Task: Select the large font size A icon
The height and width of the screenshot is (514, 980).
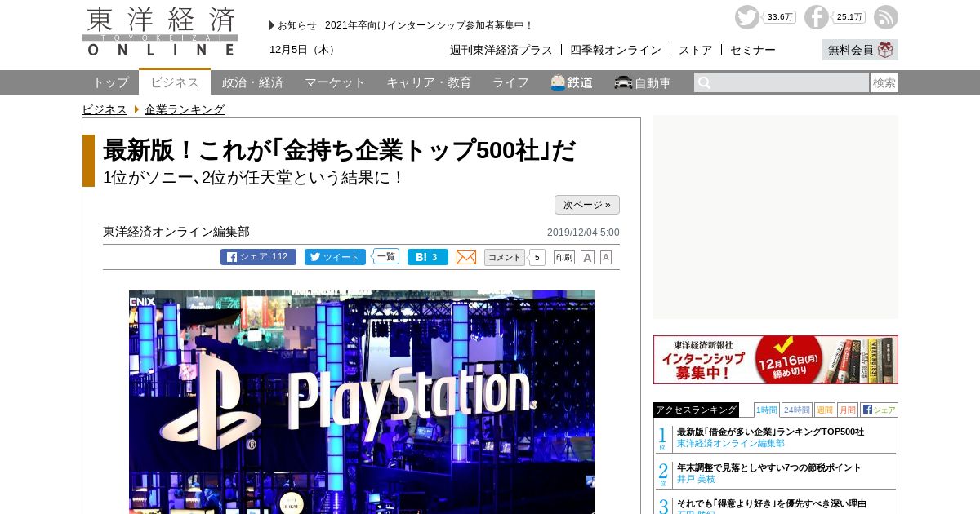Action: 587,257
